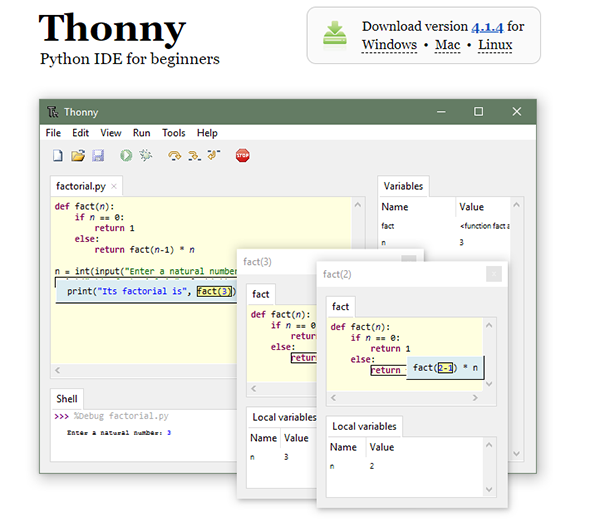The image size is (600, 532).
Task: Open the File menu
Action: (53, 133)
